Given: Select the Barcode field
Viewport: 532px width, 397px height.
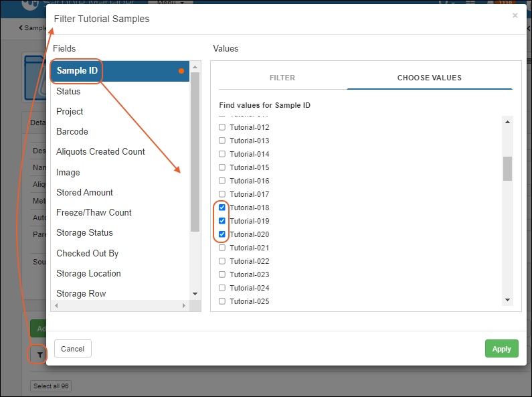Looking at the screenshot, I should [72, 132].
